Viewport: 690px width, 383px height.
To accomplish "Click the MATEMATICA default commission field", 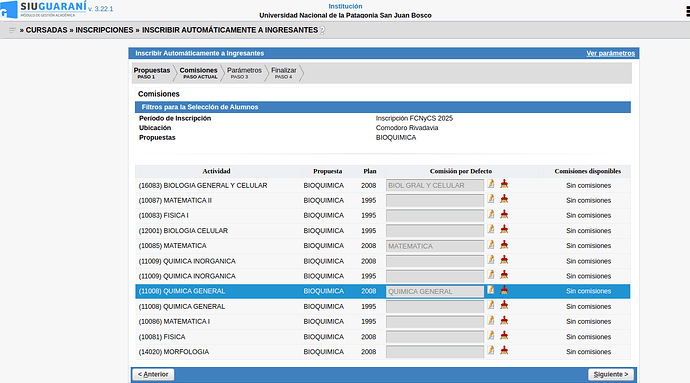I will coord(435,246).
